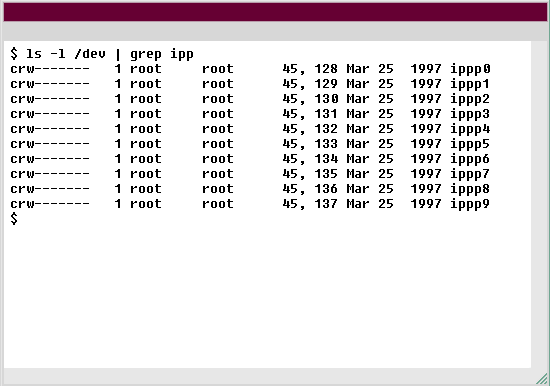Select the ippp5 device name

click(x=470, y=144)
